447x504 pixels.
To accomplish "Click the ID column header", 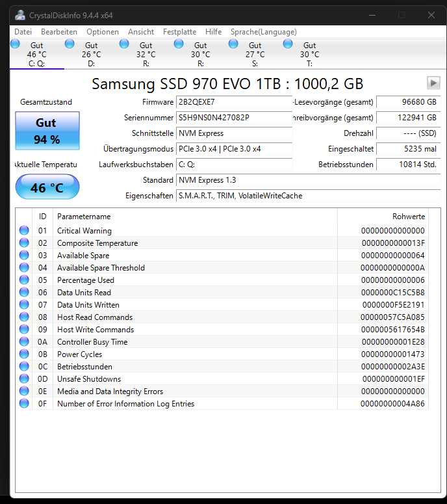I will tap(42, 217).
